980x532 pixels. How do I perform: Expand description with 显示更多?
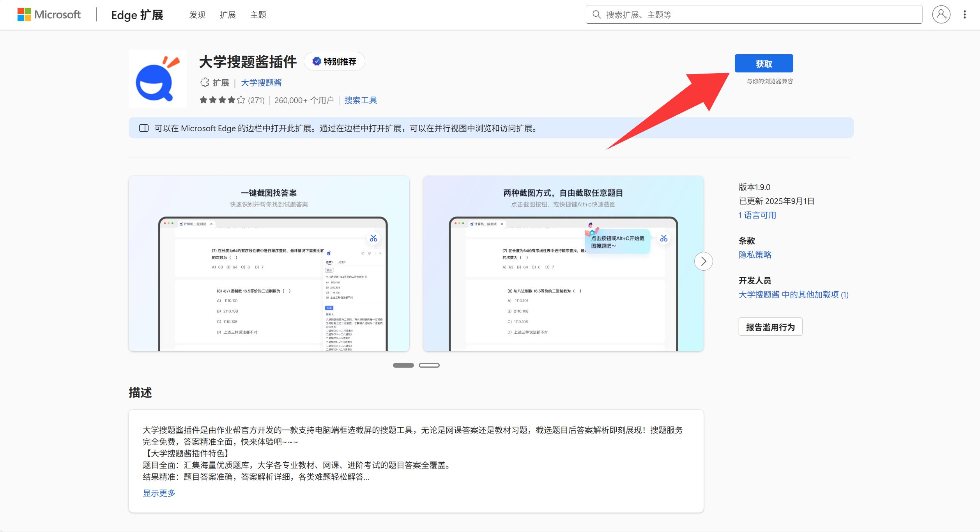pos(159,493)
